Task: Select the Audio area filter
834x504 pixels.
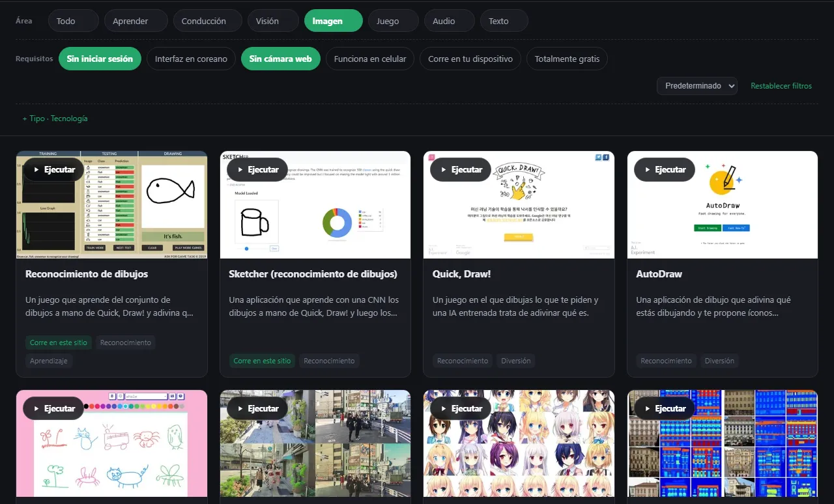Action: (450, 21)
